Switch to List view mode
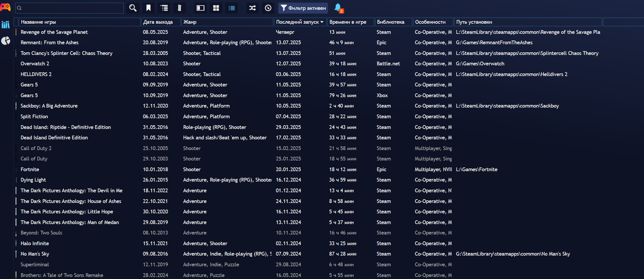644x279 pixels. [232, 8]
